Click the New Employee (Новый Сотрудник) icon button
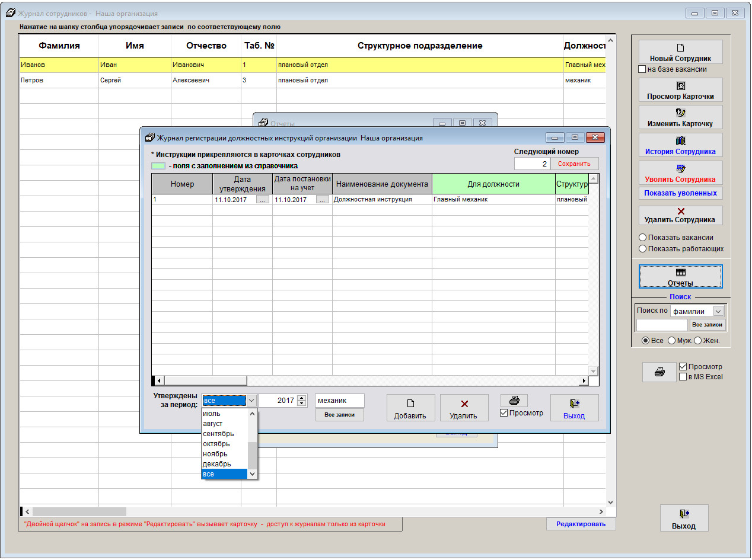This screenshot has width=752, height=560. pyautogui.click(x=680, y=52)
